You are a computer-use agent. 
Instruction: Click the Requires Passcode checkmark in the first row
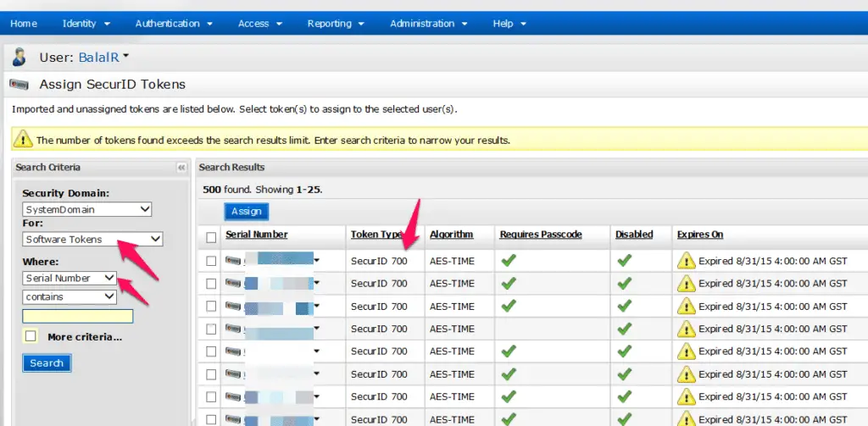[x=509, y=261]
